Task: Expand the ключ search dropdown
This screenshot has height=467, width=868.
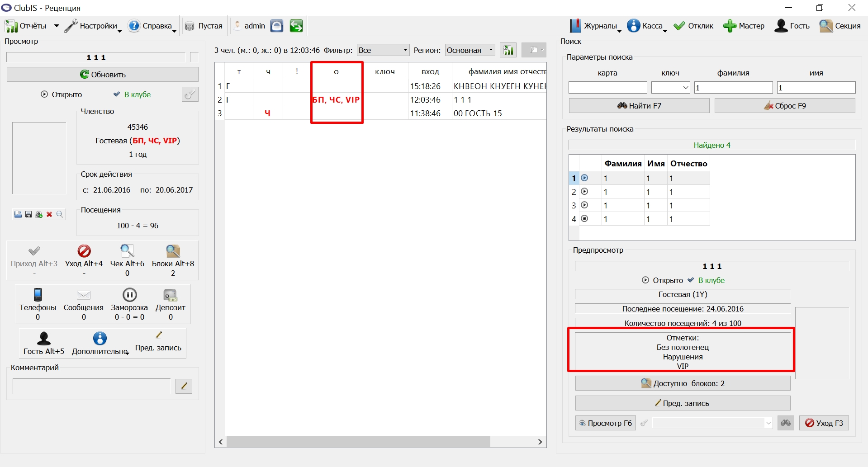Action: [670, 87]
